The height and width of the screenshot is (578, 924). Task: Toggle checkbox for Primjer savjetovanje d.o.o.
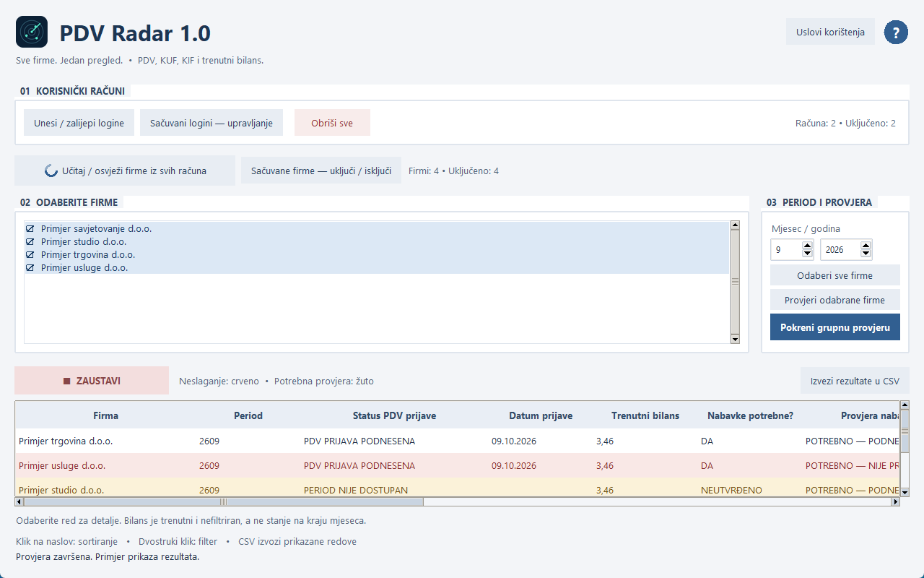point(30,229)
